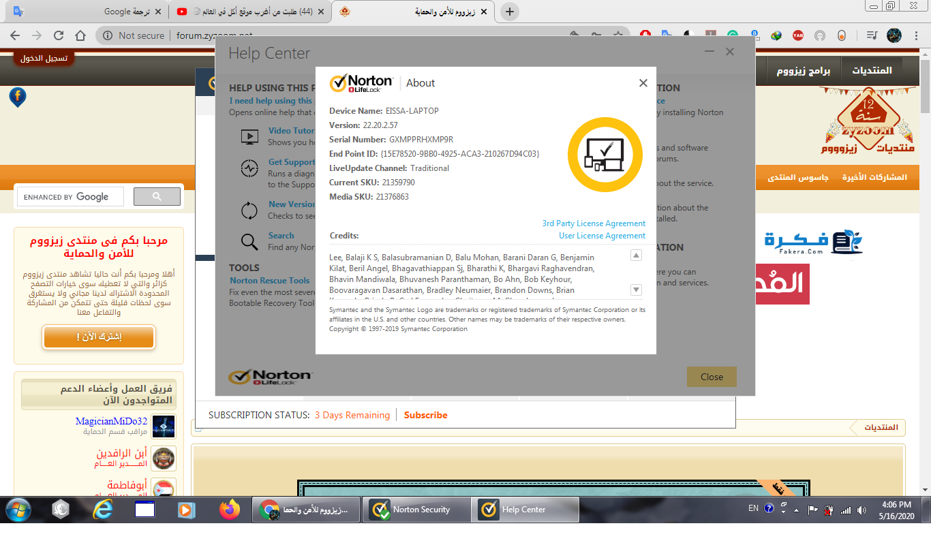Click the page vertical scrollbar down arrow
Viewport: 931px width, 560px height.
pyautogui.click(x=925, y=490)
